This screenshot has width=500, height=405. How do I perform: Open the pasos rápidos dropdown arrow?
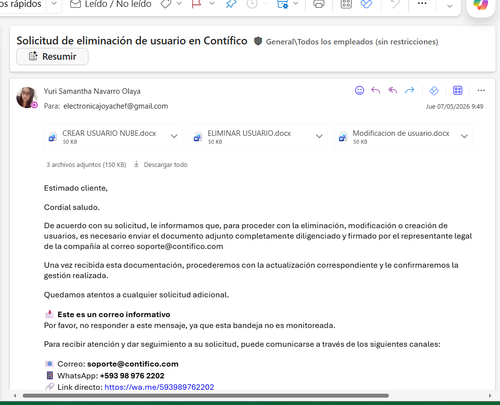54,4
